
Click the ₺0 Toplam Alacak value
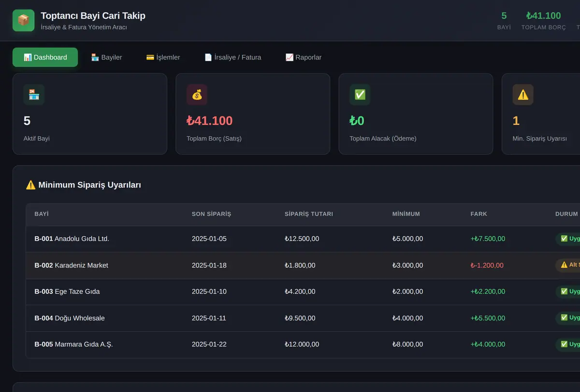(x=357, y=121)
